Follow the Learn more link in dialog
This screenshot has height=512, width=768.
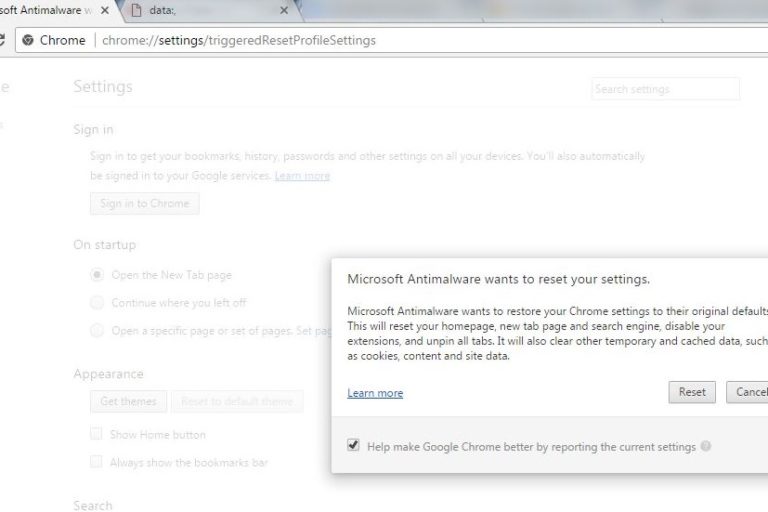pos(375,393)
